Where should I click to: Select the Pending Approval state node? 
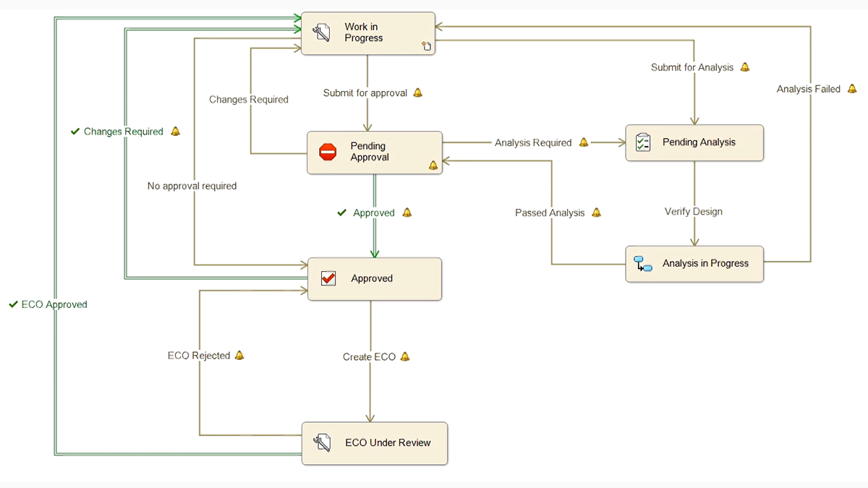pyautogui.click(x=375, y=153)
